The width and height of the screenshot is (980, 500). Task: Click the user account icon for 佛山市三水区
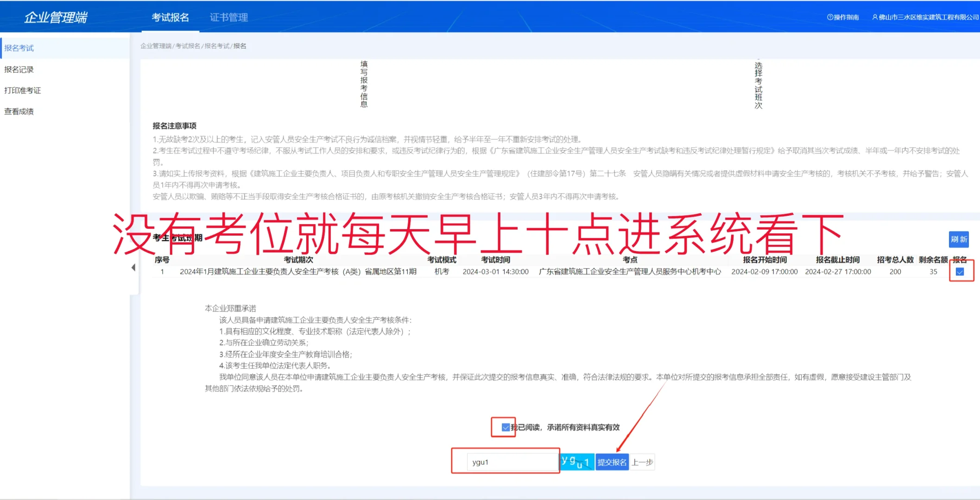[874, 17]
